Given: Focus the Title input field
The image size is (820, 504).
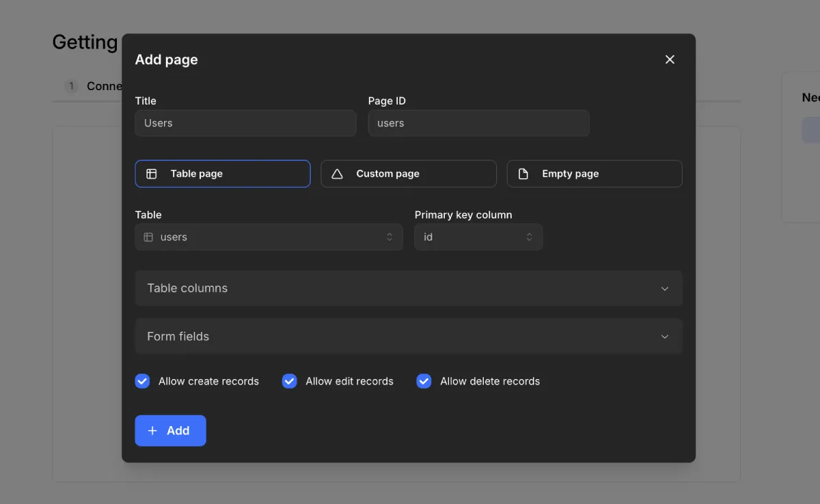Looking at the screenshot, I should click(245, 124).
